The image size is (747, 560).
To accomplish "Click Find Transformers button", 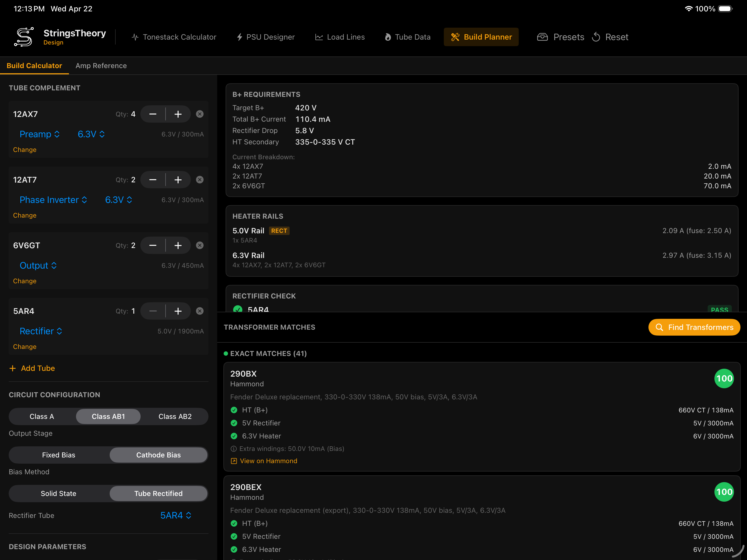I will [x=694, y=327].
